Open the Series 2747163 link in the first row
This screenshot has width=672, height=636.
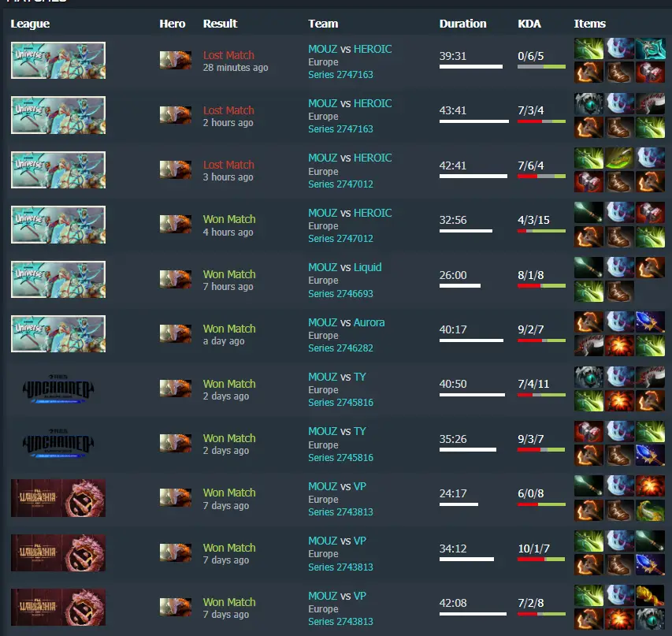(x=340, y=75)
